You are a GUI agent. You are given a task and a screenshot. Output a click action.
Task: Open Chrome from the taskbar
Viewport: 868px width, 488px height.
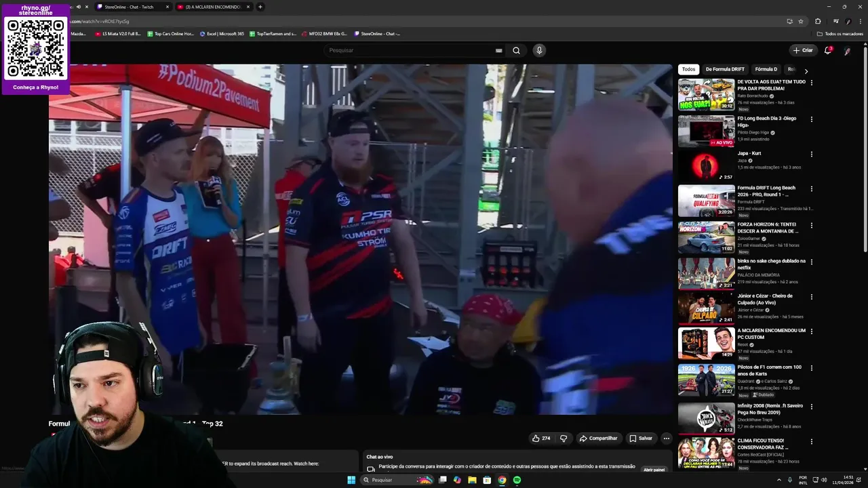tap(502, 480)
